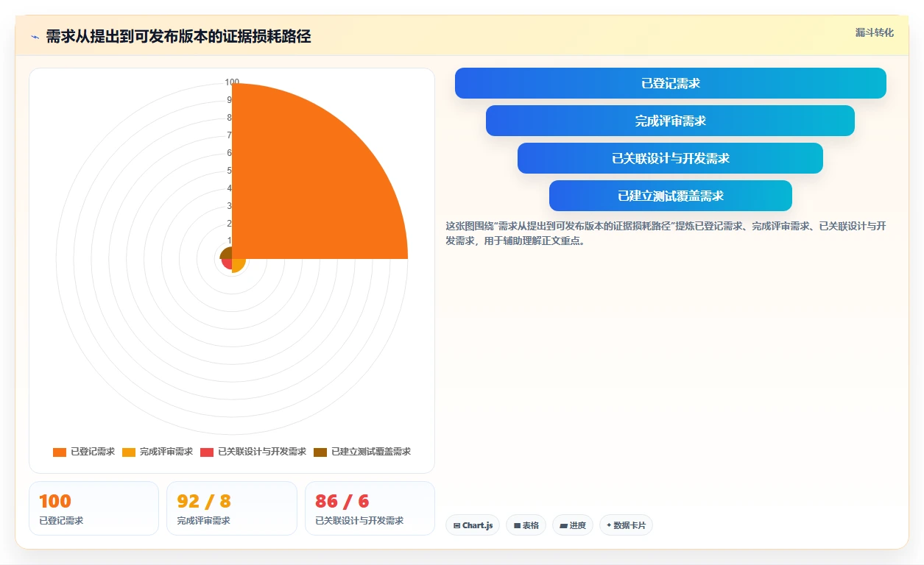Viewport: 924px width, 565px height.
Task: Toggle the 已关联设计与开发需求 legend entry
Action: point(253,452)
